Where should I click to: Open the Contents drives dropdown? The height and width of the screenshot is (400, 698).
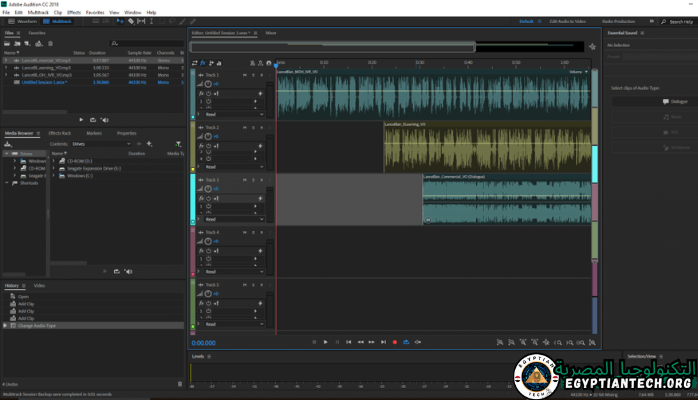tap(102, 144)
